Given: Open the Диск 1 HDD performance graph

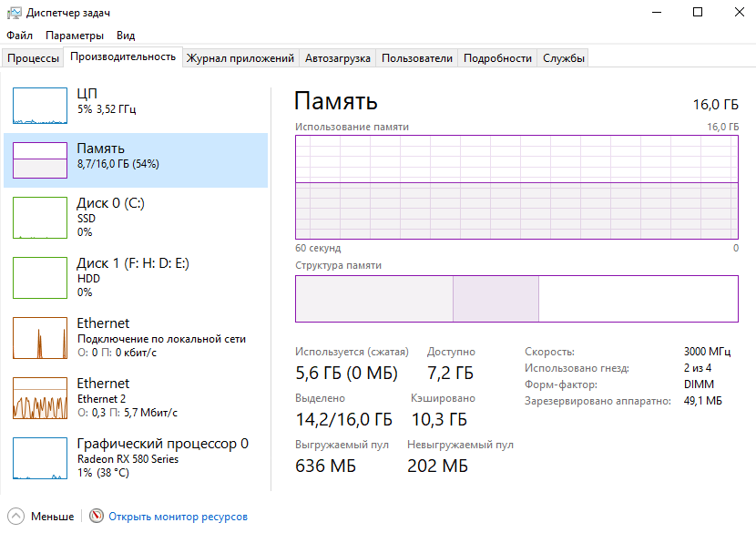Looking at the screenshot, I should click(x=40, y=279).
